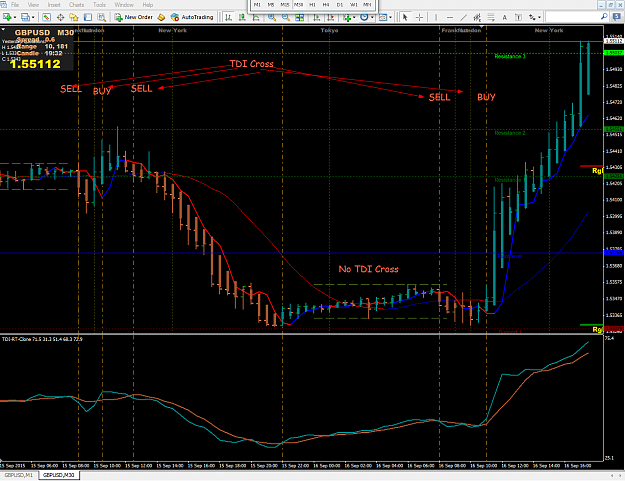The height and width of the screenshot is (481, 625).
Task: Select the arrows drawing tool
Action: coord(532,17)
